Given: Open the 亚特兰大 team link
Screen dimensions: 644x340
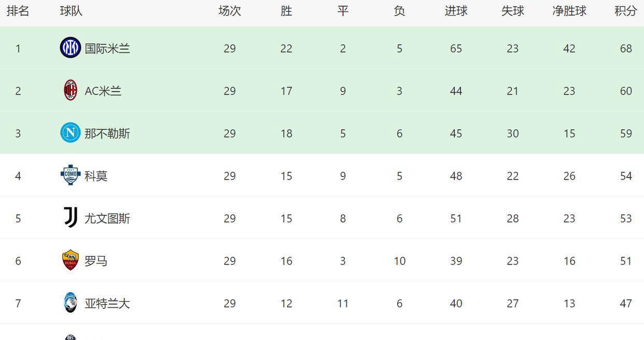Looking at the screenshot, I should pos(107,303).
